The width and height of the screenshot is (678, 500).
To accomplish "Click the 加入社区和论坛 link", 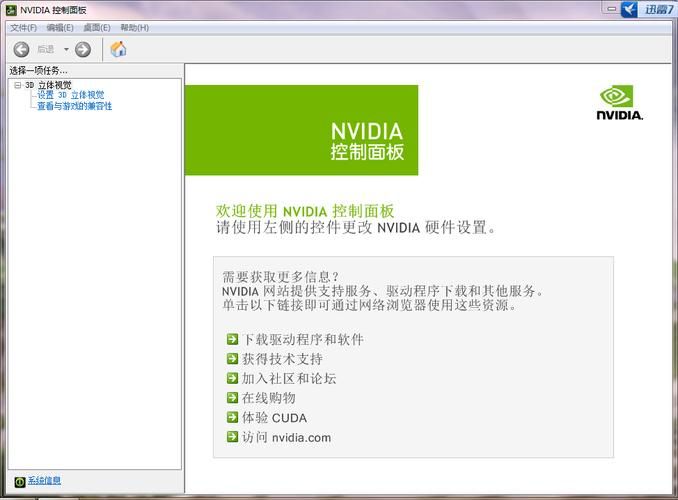I will pyautogui.click(x=289, y=378).
